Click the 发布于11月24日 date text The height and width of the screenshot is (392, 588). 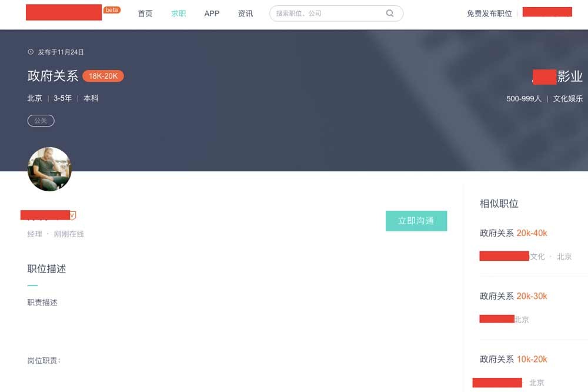[x=61, y=52]
